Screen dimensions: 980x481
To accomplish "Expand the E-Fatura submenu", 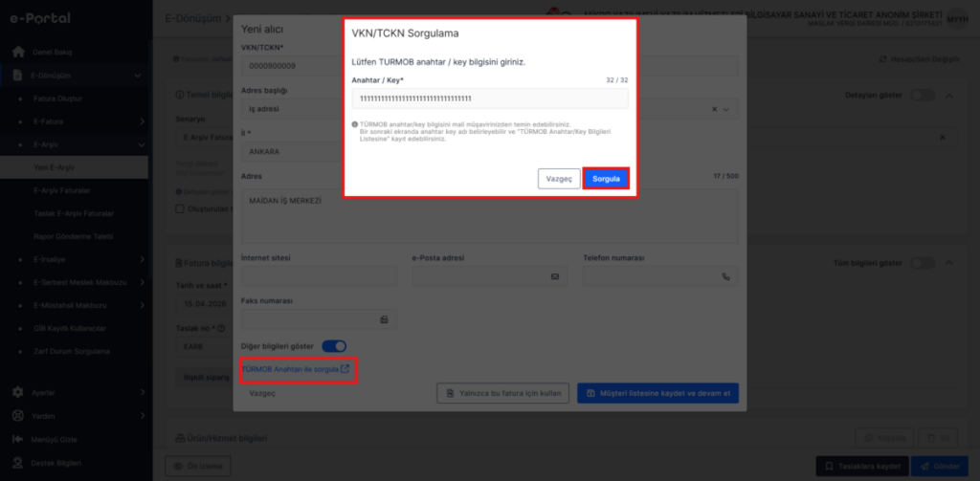I will (142, 121).
